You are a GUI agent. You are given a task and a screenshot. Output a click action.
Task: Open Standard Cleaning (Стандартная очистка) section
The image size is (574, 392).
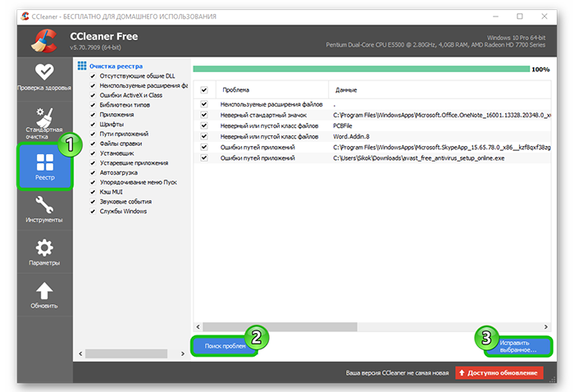[x=44, y=123]
